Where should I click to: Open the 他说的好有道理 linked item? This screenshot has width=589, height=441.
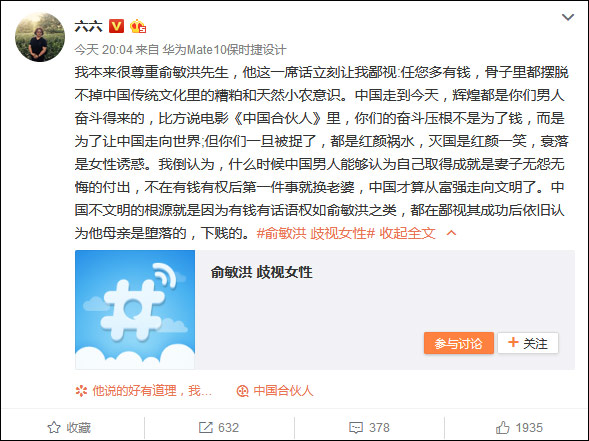[x=152, y=391]
